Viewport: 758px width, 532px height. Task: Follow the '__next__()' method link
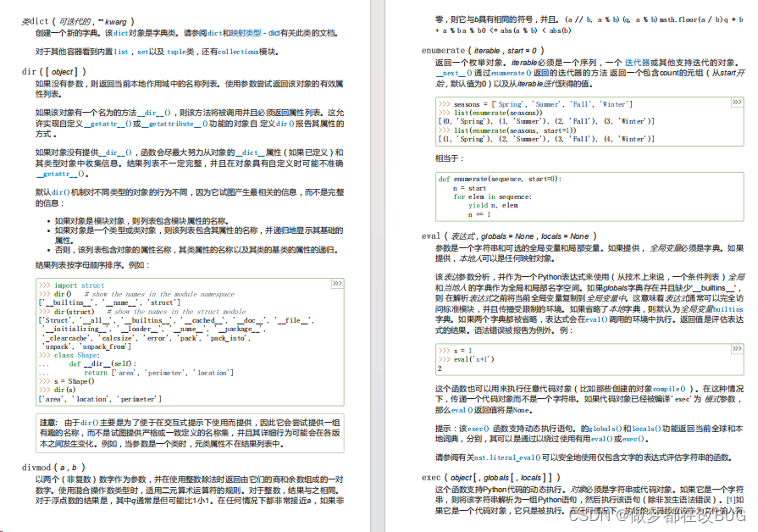pos(453,73)
